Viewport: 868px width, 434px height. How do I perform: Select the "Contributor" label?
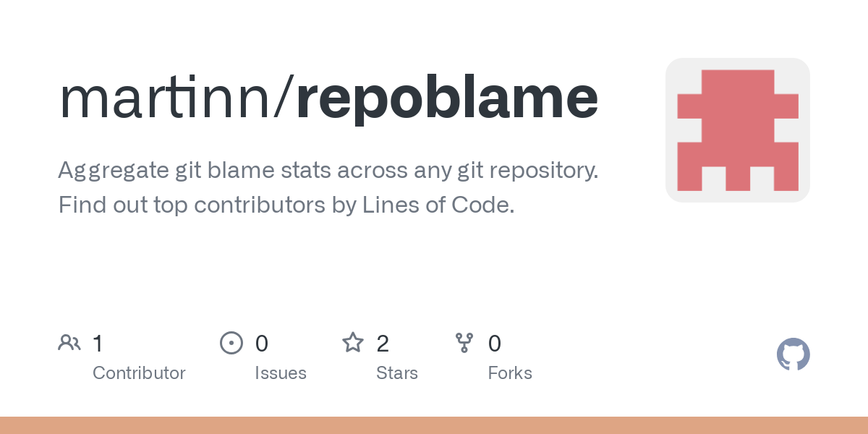[x=139, y=373]
